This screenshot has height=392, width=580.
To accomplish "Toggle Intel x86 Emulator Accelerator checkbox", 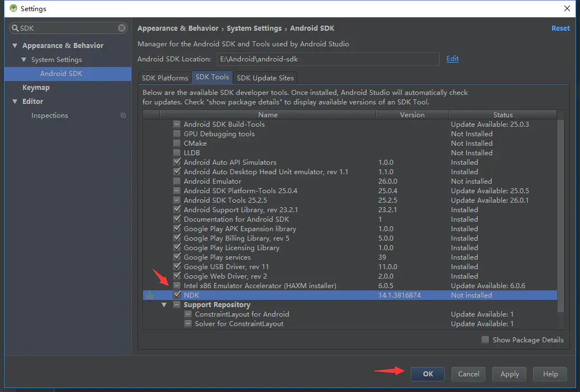I will pos(177,285).
